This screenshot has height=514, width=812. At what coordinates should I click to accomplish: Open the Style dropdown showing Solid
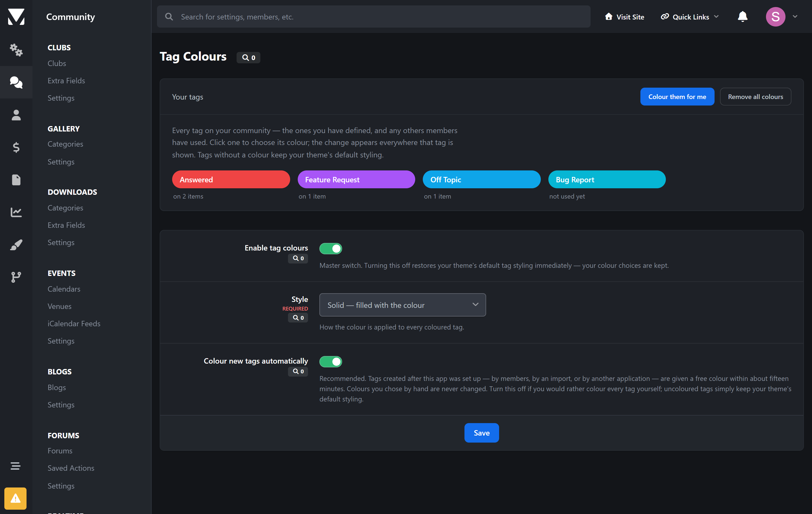[403, 305]
